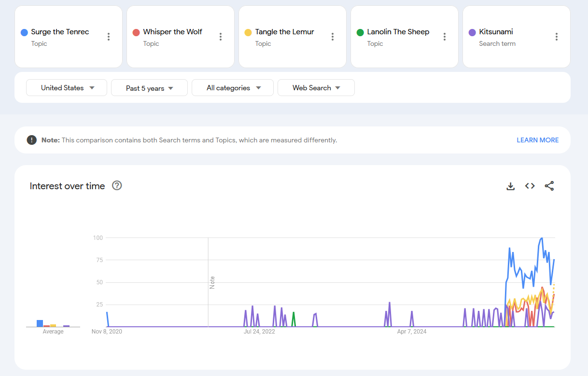Viewport: 588px width, 376px height.
Task: Open the Web Search type dropdown
Action: (x=316, y=88)
